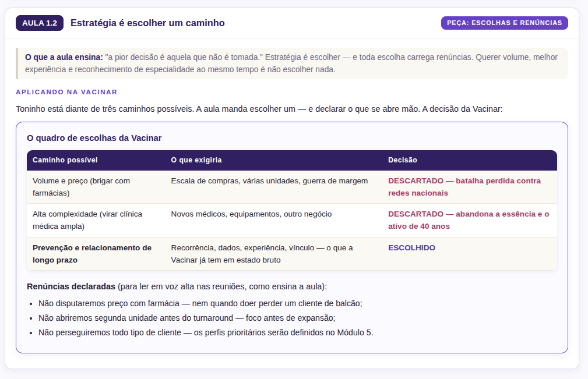588x379 pixels.
Task: Click the Caminho possível column header
Action: 65,160
